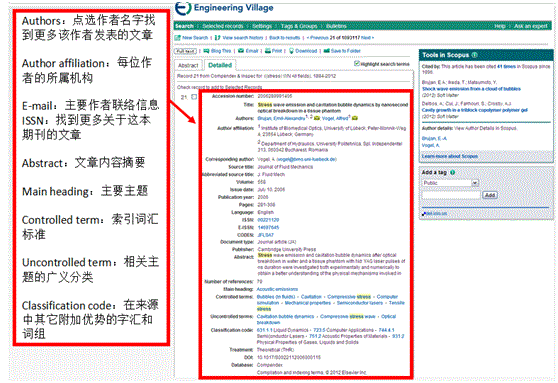Click the New Search notepad icon
The height and width of the screenshot is (383, 558).
178,38
